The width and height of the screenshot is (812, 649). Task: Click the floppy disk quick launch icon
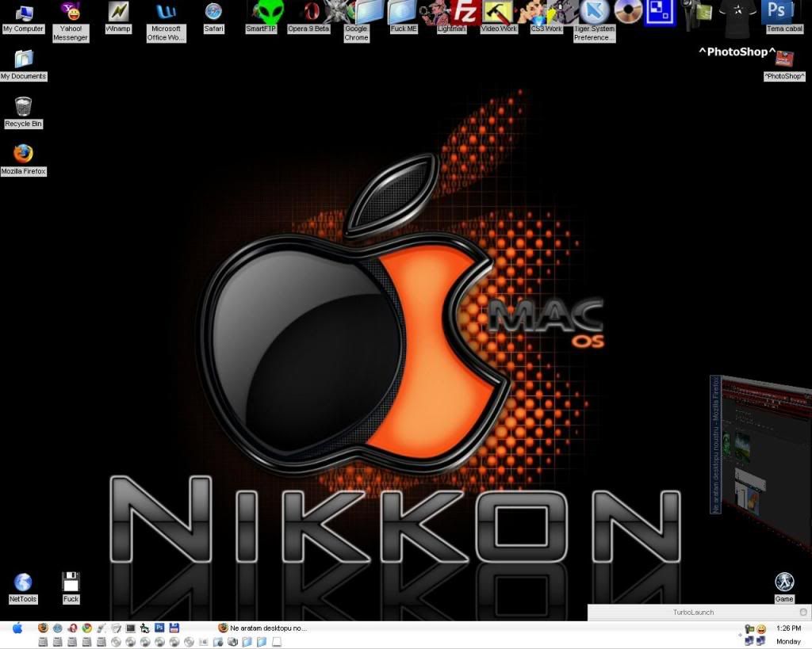tap(174, 628)
